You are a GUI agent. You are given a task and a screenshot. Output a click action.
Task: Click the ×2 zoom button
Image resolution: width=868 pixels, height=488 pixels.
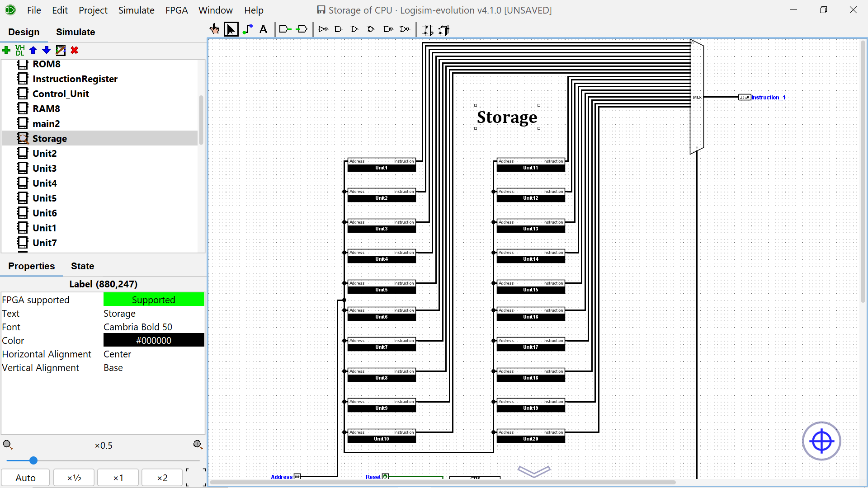[x=162, y=478]
